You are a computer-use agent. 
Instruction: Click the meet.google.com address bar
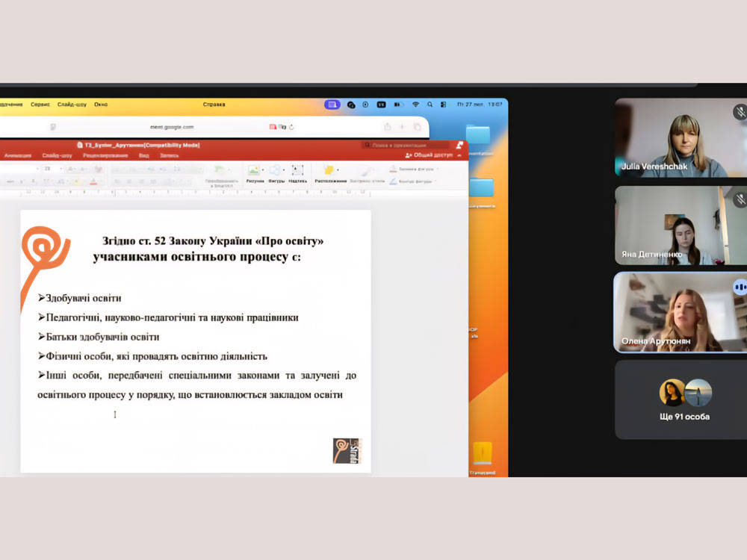pos(171,127)
